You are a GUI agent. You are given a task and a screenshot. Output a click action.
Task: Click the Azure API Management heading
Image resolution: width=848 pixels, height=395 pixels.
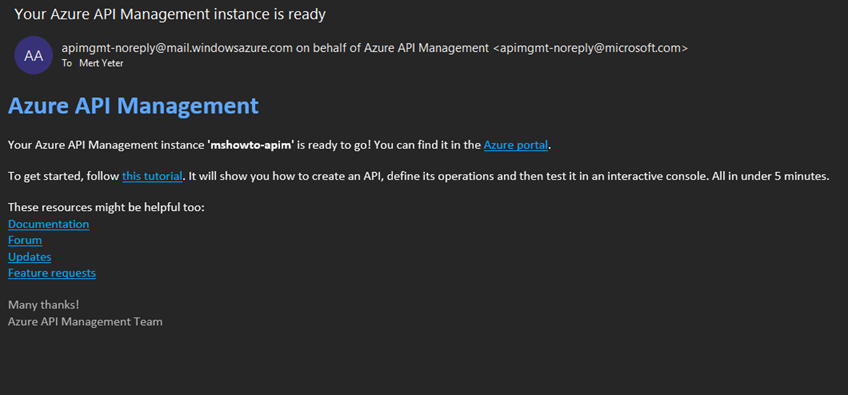134,106
